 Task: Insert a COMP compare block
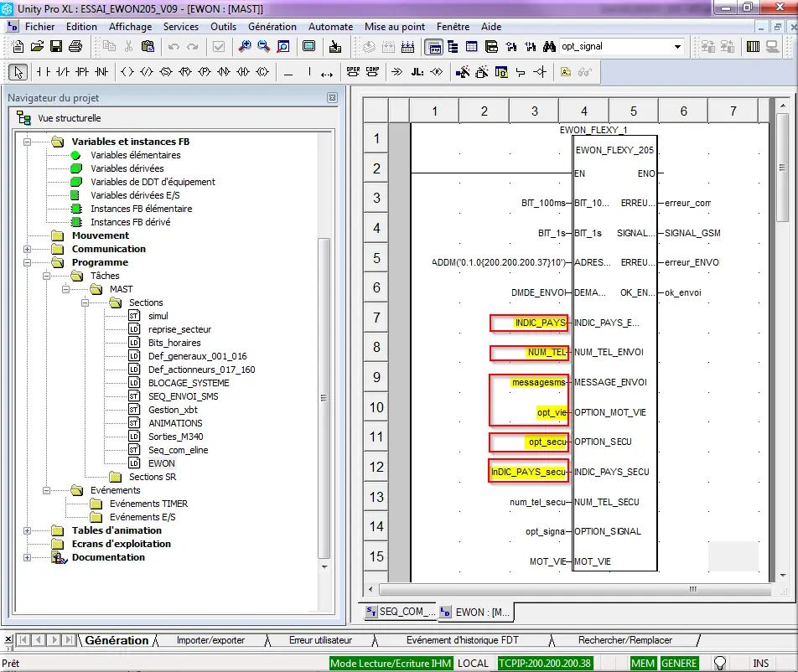tap(372, 72)
